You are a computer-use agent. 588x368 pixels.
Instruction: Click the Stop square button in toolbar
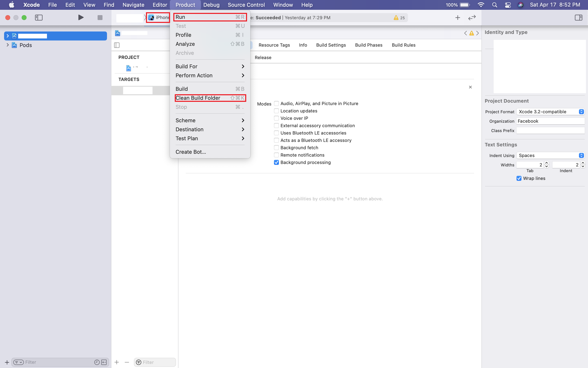click(x=100, y=18)
